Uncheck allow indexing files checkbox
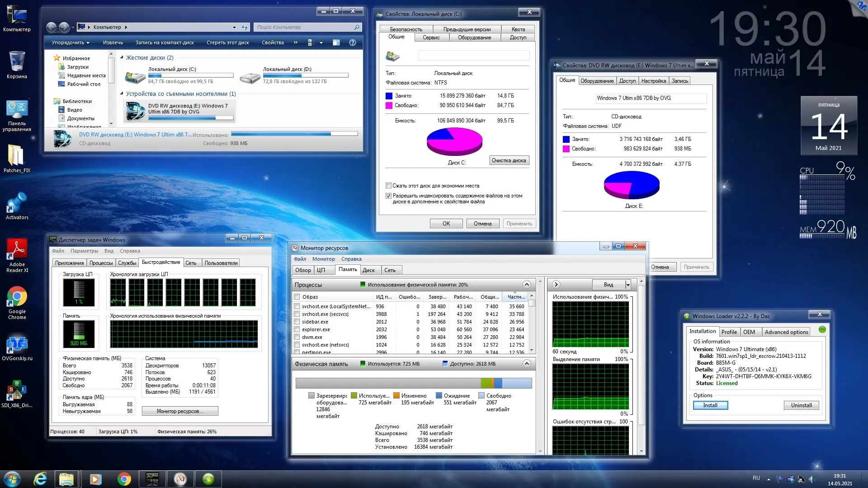The image size is (868, 488). 388,196
